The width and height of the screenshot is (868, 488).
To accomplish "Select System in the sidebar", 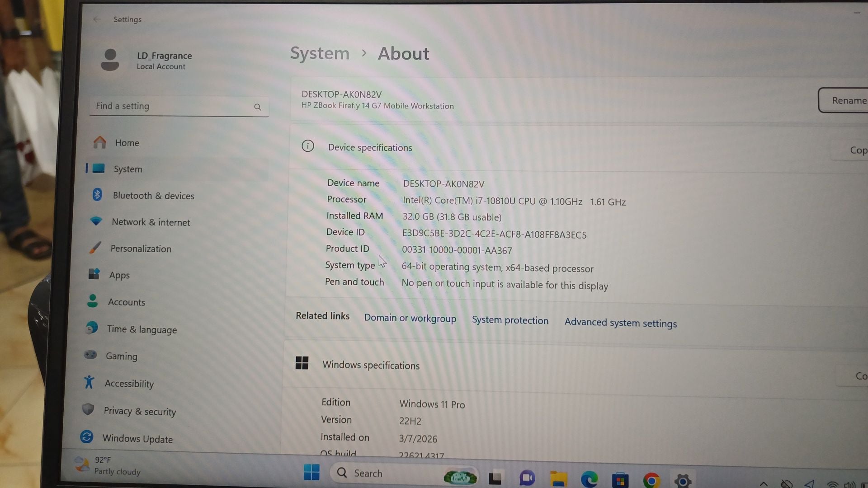I will (177, 169).
